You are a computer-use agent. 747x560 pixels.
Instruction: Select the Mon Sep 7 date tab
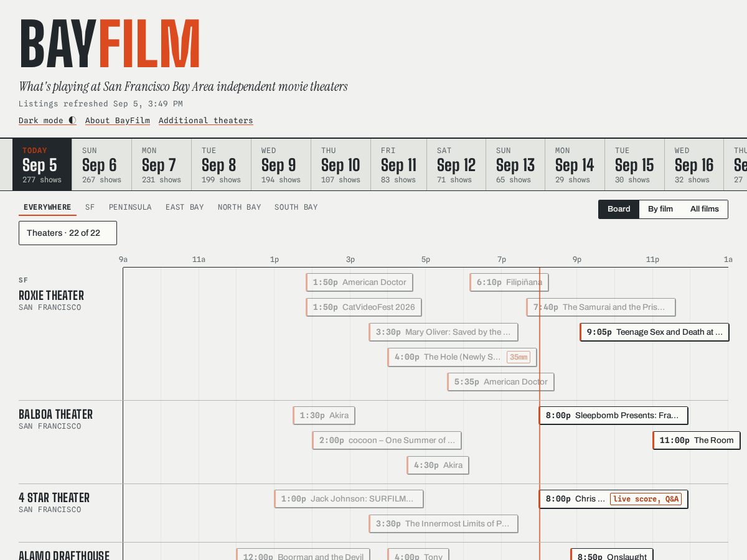[x=162, y=165]
